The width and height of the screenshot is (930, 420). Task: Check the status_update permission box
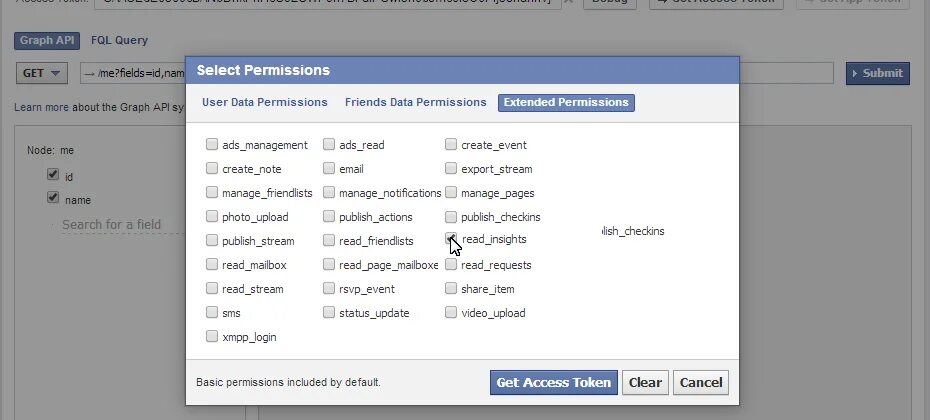[x=329, y=313]
